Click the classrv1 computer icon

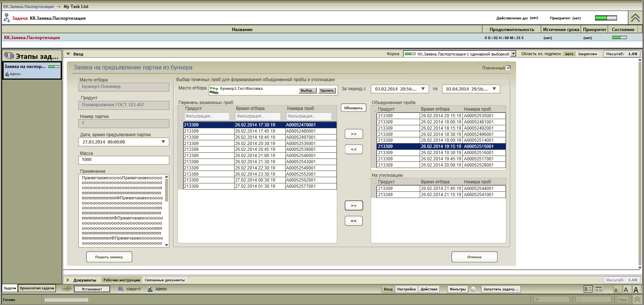[121, 289]
